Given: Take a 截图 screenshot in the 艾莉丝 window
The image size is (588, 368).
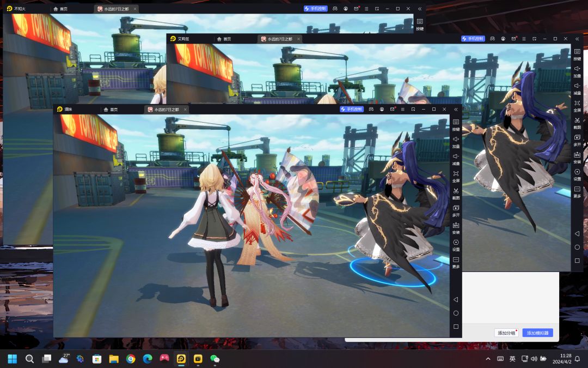Looking at the screenshot, I should [577, 123].
